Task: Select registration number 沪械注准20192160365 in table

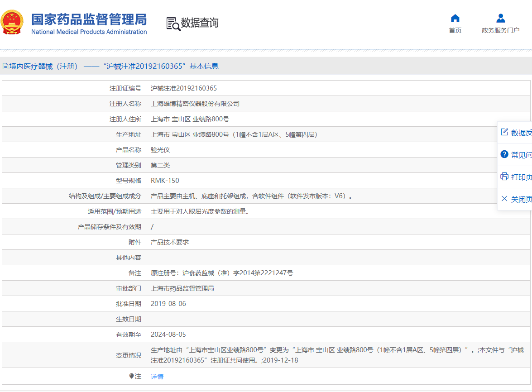Action: click(x=183, y=88)
